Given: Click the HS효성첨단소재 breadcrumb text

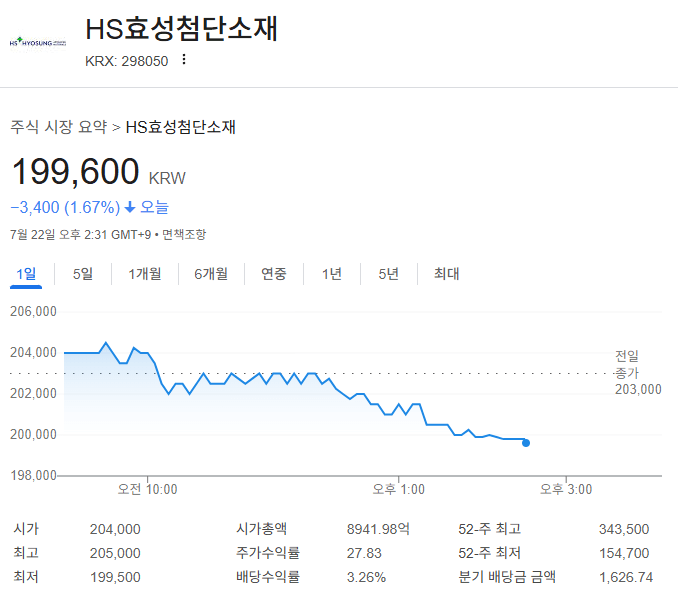Looking at the screenshot, I should click(181, 127).
